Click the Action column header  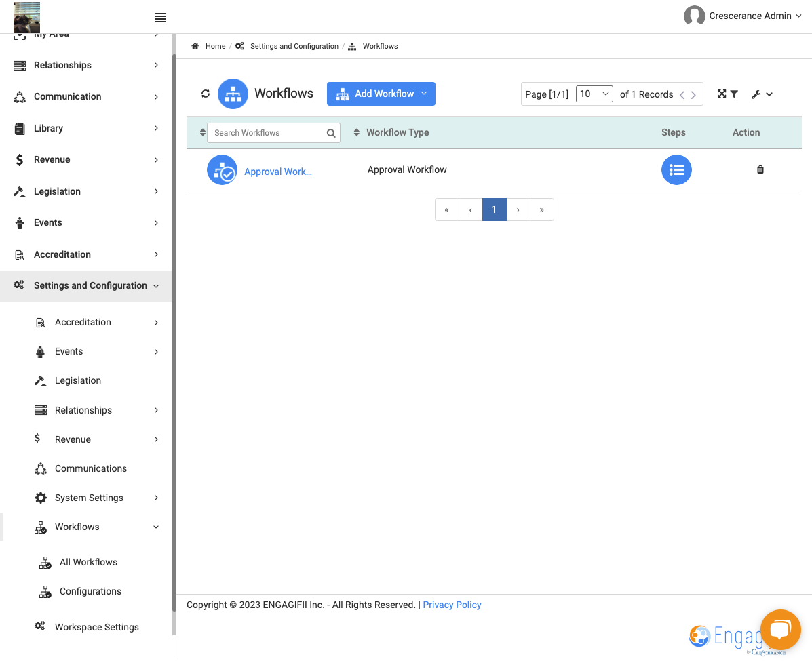(x=746, y=132)
